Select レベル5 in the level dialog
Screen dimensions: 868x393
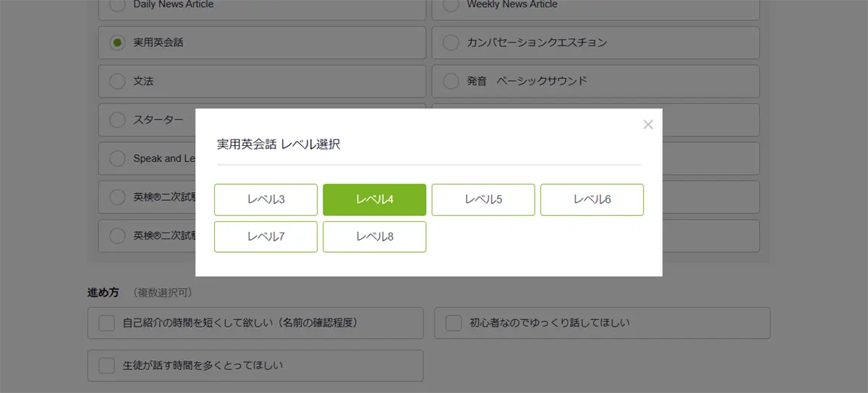click(x=483, y=199)
